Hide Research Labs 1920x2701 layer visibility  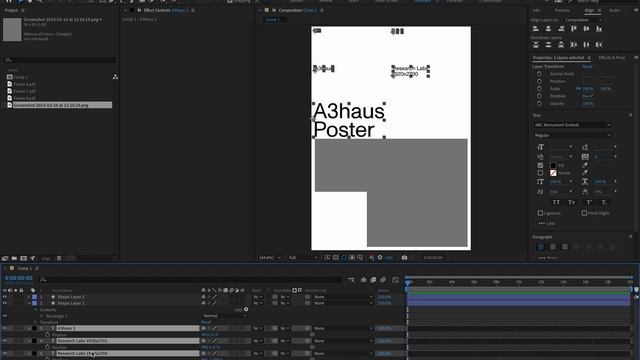[4, 341]
